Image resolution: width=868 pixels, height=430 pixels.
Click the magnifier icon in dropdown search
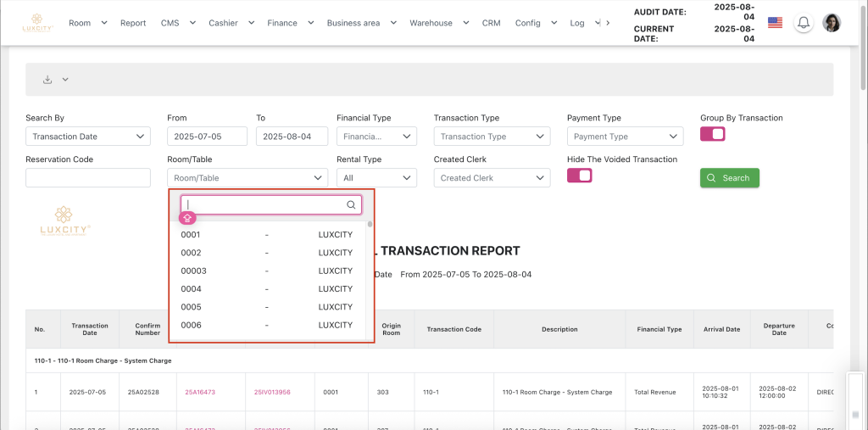351,204
